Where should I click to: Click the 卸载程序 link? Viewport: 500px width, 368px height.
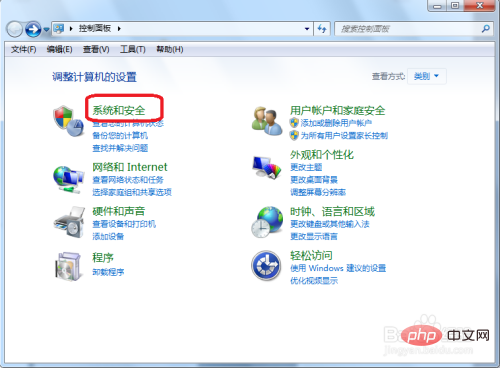108,272
